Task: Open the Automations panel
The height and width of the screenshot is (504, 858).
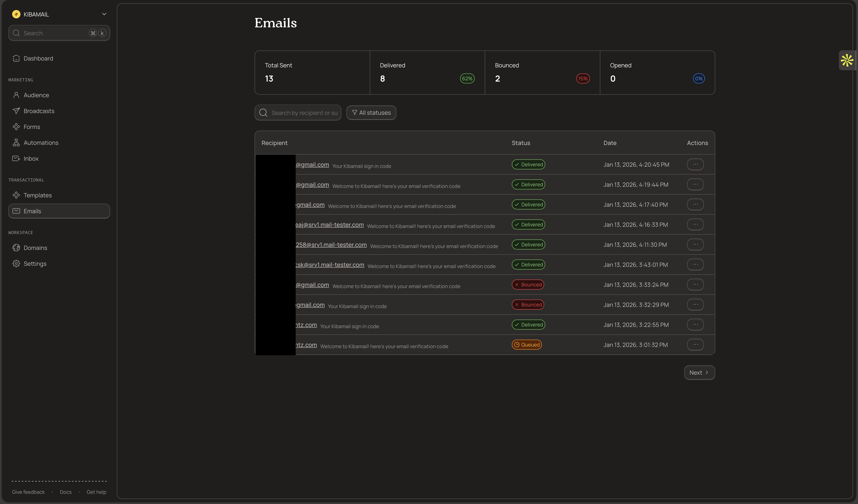Action: [41, 142]
